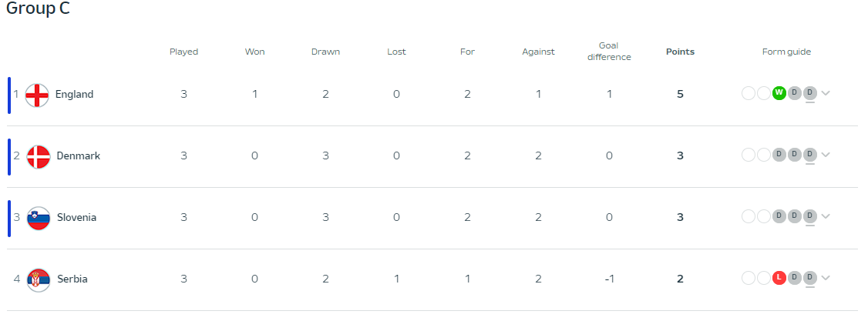Click the England flag icon
Screen dimensions: 868x321
click(37, 95)
